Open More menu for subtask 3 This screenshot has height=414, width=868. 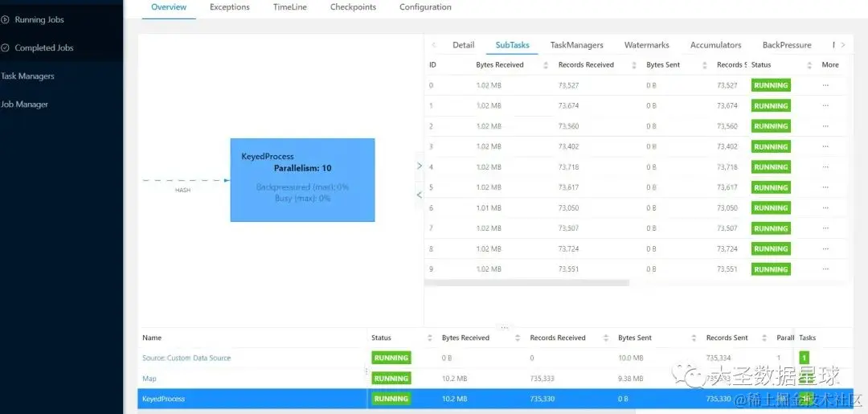[825, 146]
